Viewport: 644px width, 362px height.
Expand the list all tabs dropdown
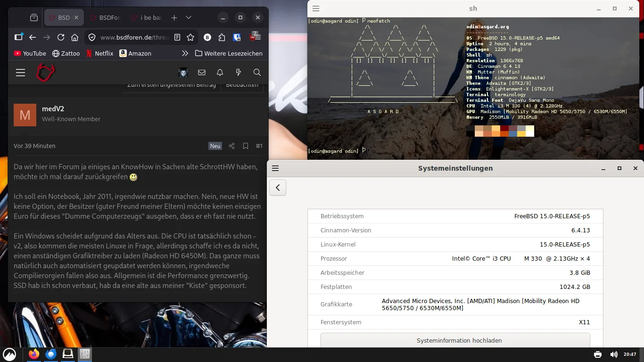(x=189, y=17)
